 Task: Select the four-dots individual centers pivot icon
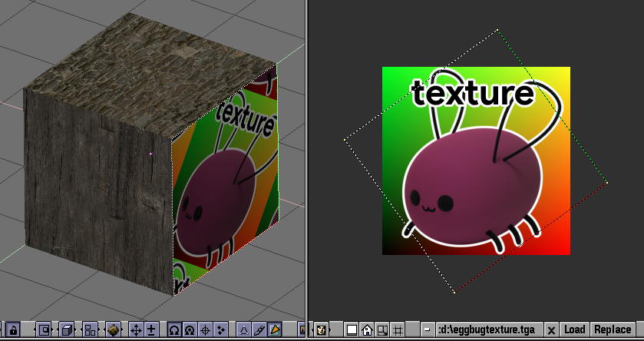220,329
